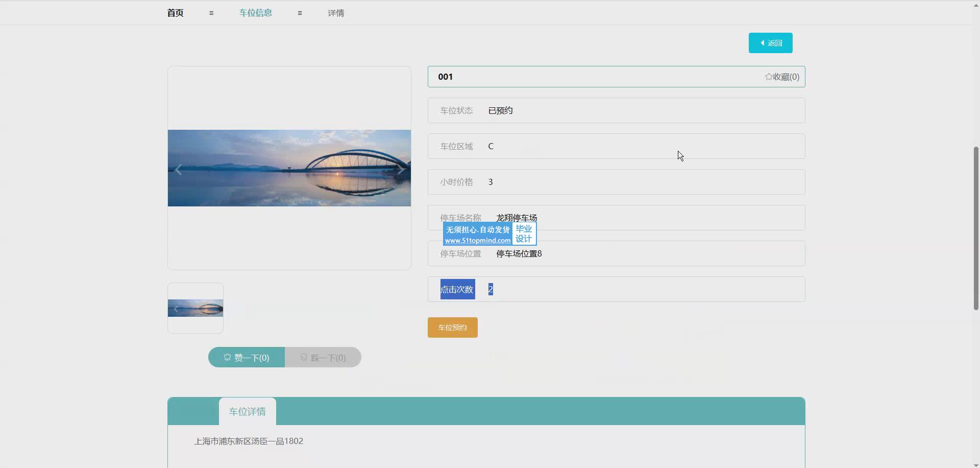
Task: Open the 首页 navigation item
Action: tap(175, 13)
